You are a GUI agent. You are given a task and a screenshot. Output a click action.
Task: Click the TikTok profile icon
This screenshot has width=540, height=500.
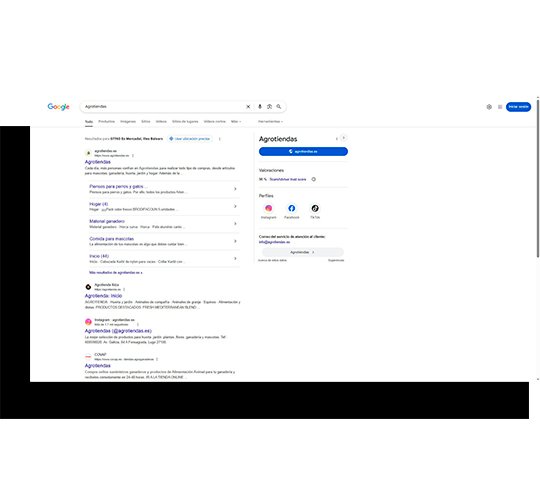click(x=315, y=208)
